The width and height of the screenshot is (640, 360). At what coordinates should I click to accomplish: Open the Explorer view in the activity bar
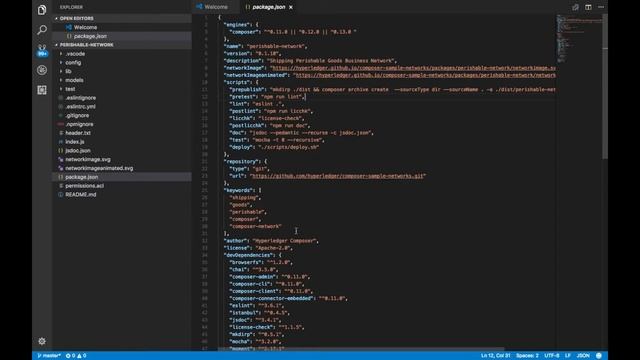click(42, 10)
